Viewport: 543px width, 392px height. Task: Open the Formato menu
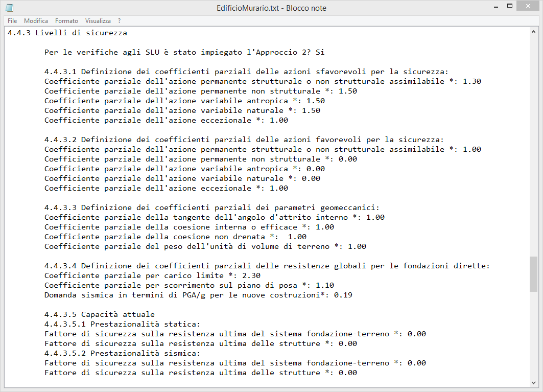point(66,21)
